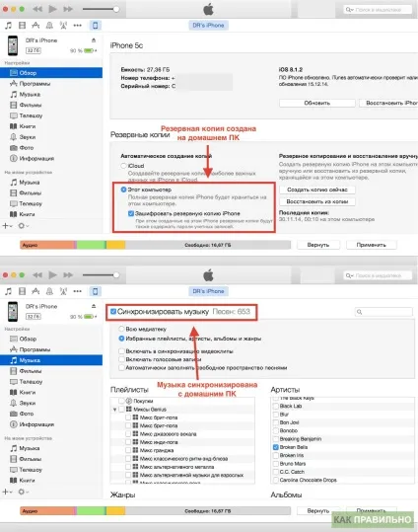Open Music library icon in Music sync window toolbar
The height and width of the screenshot is (532, 418).
pyautogui.click(x=9, y=291)
